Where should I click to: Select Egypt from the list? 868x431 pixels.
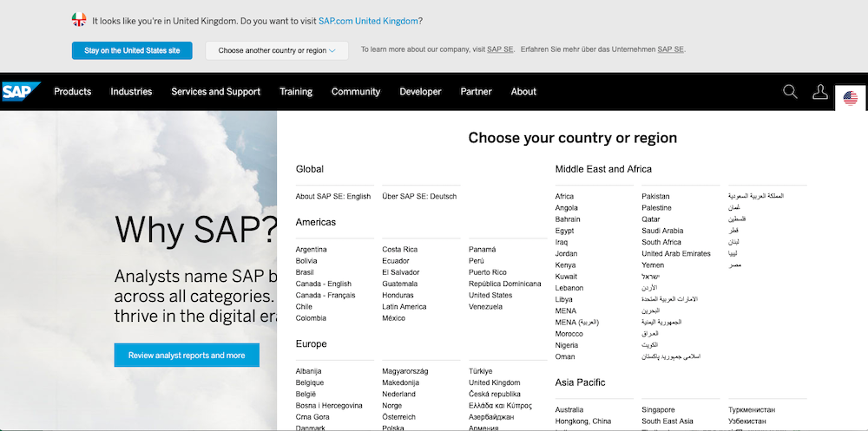tap(565, 231)
